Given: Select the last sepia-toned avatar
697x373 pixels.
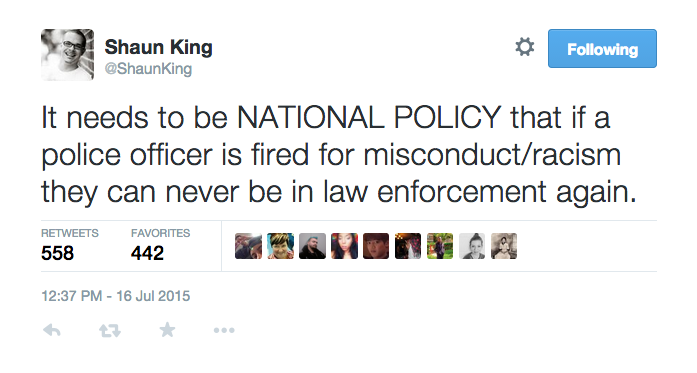Looking at the screenshot, I should coord(504,246).
